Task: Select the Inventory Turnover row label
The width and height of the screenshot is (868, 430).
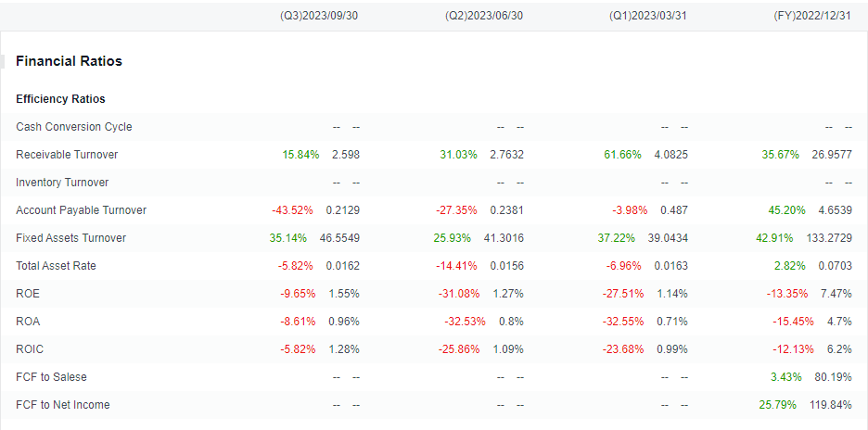Action: (x=62, y=182)
